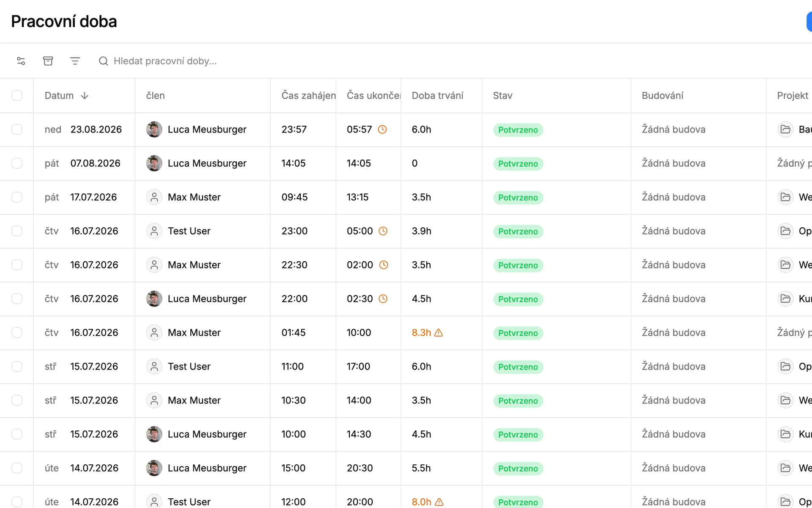Image resolution: width=812 pixels, height=508 pixels.
Task: Click the warning triangle next to 8.3h
Action: (439, 333)
